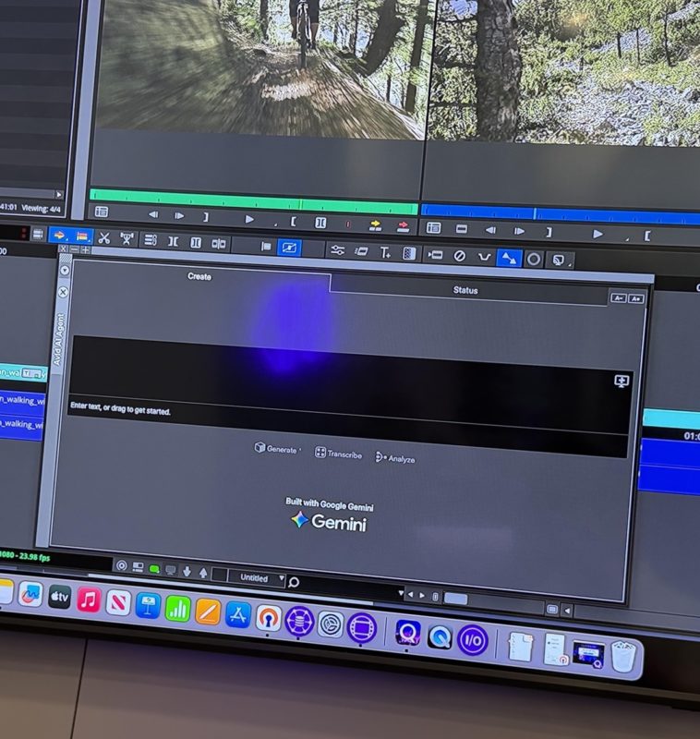Step back one frame in source monitor

[153, 215]
